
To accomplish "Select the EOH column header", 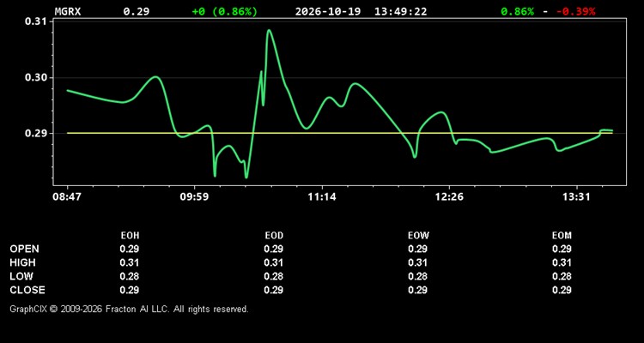I will (130, 236).
